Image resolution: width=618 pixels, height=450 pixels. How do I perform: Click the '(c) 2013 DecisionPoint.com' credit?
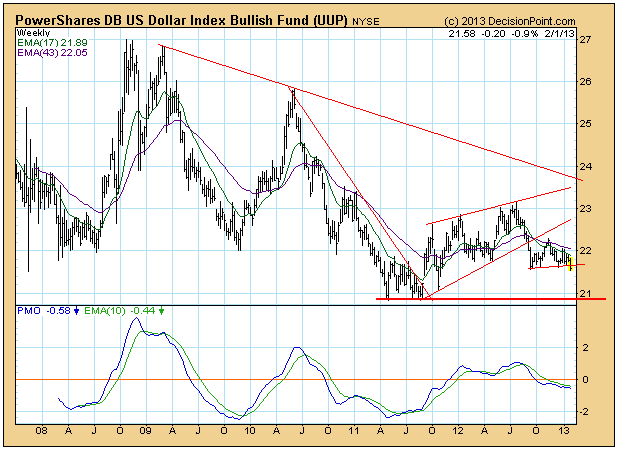click(510, 21)
